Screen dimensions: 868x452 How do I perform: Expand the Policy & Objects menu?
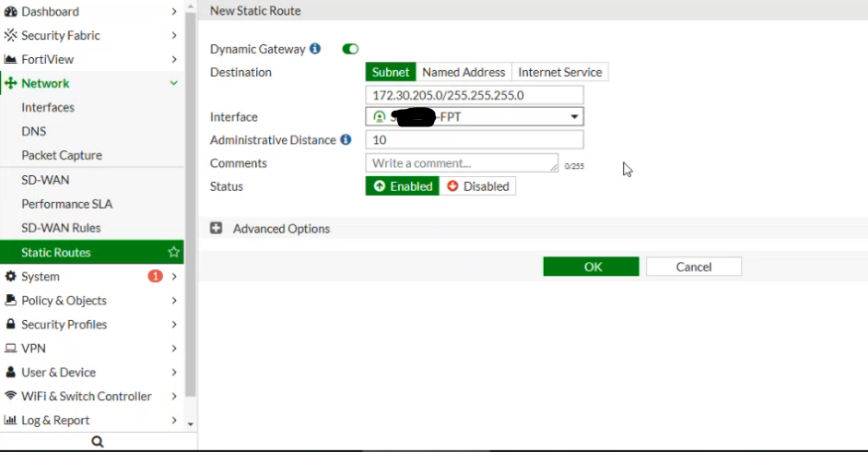coord(174,300)
